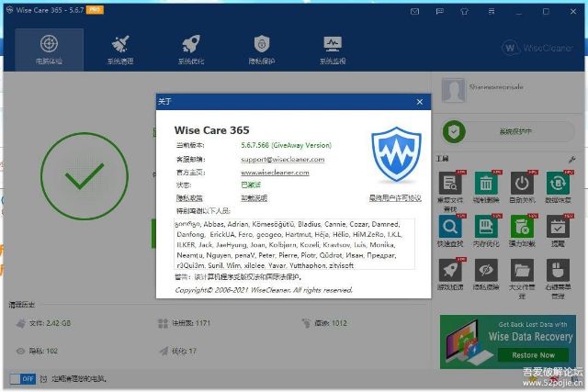Viewport: 588px width, 392px height.
Task: Launch the 快速查找 fast search tool
Action: (450, 227)
